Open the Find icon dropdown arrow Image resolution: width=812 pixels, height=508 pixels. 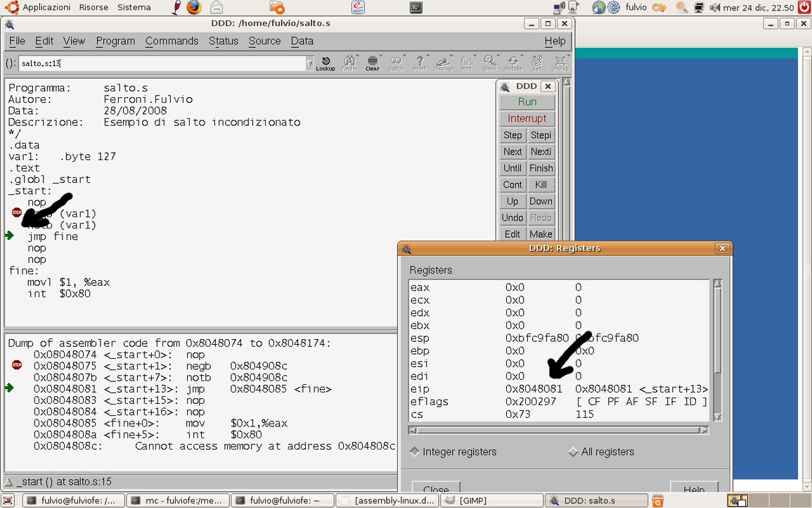tap(357, 56)
